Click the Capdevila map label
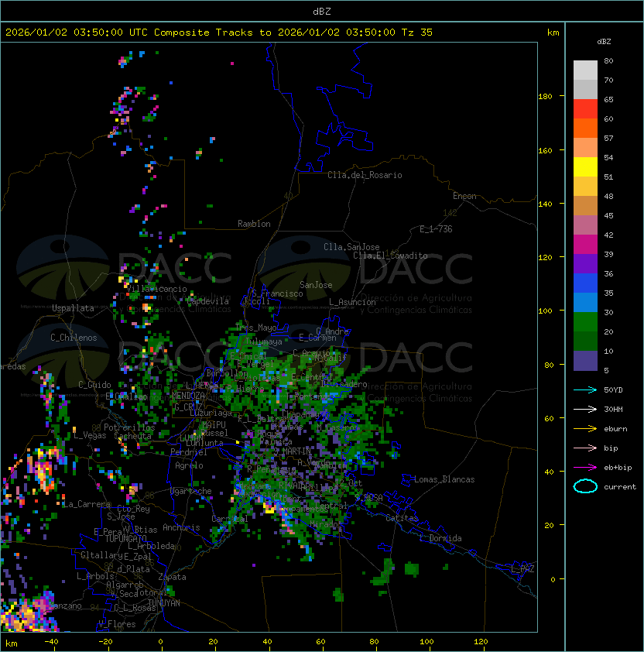This screenshot has height=652, width=644. pos(208,301)
